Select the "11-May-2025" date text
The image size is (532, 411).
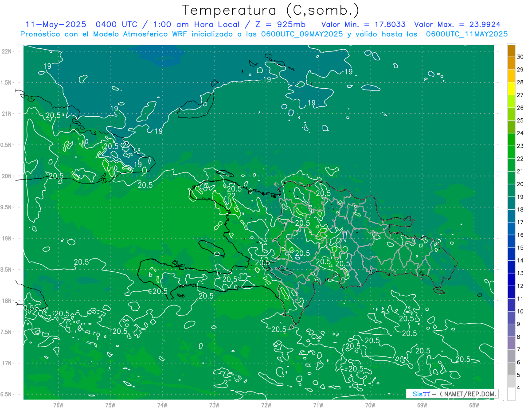point(56,24)
